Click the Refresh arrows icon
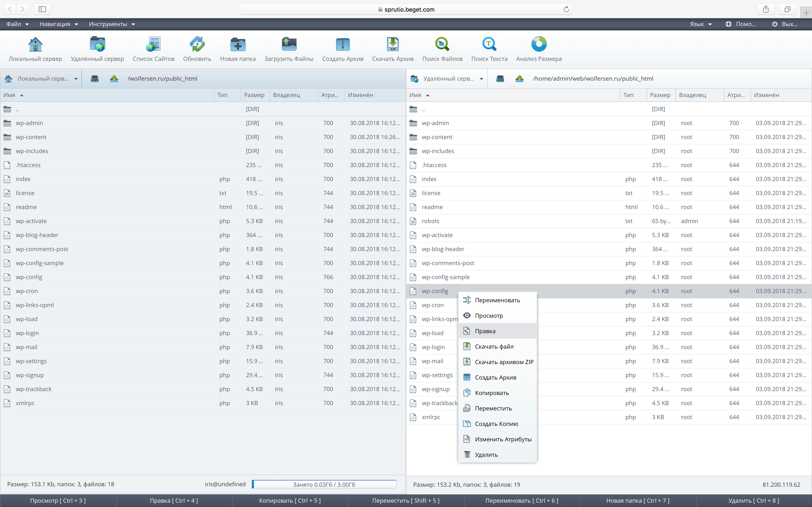Screen dimensions: 812x507 [x=197, y=44]
